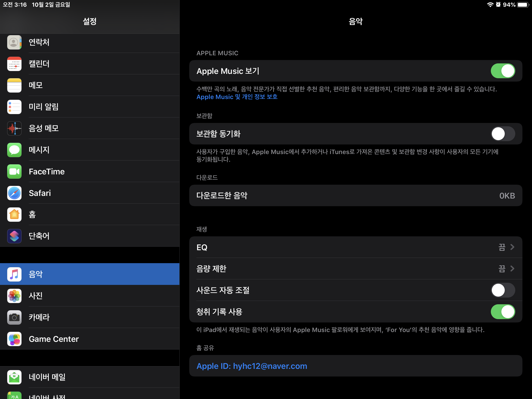Tap the Game Center bubbles icon
The image size is (532, 399).
pos(14,339)
